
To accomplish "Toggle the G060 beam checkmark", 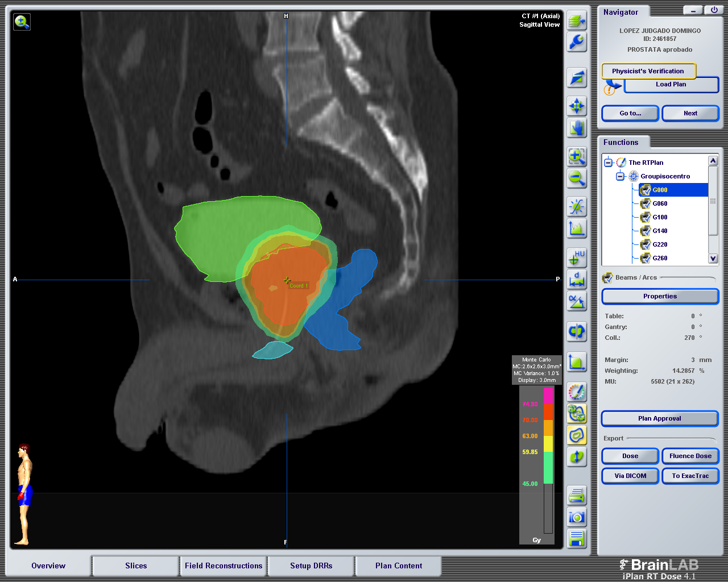I will [646, 203].
